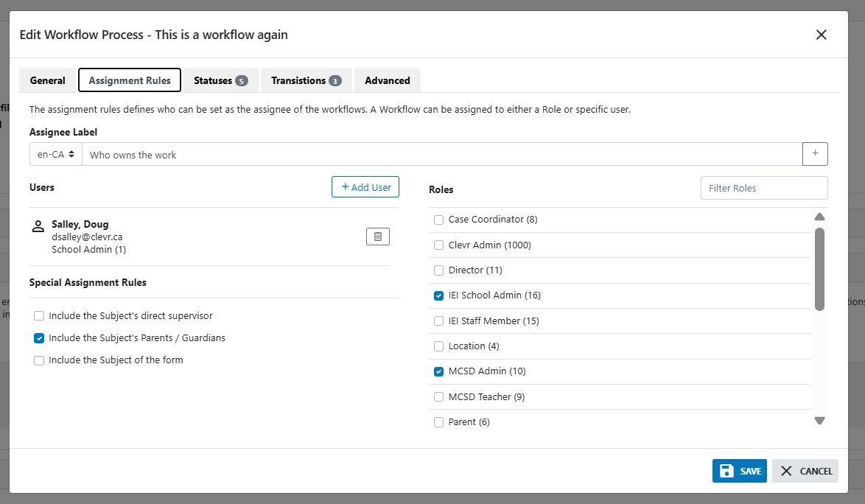865x504 pixels.
Task: Open the en-CA language dropdown
Action: (x=56, y=155)
